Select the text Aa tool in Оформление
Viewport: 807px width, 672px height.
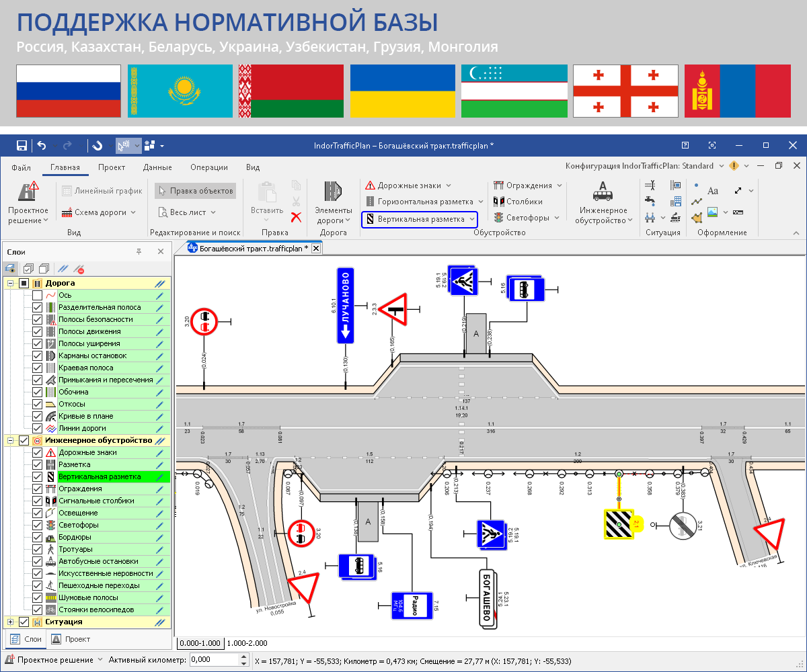(713, 191)
